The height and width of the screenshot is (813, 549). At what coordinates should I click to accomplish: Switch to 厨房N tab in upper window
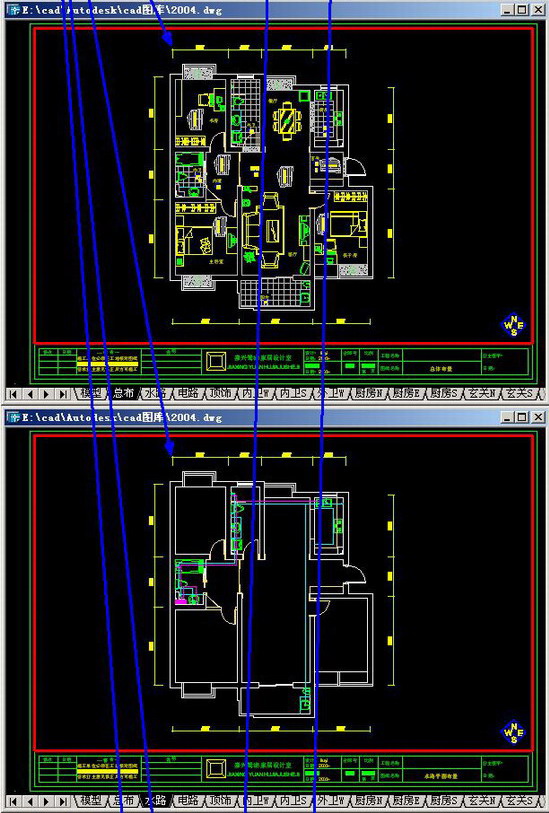coord(369,394)
